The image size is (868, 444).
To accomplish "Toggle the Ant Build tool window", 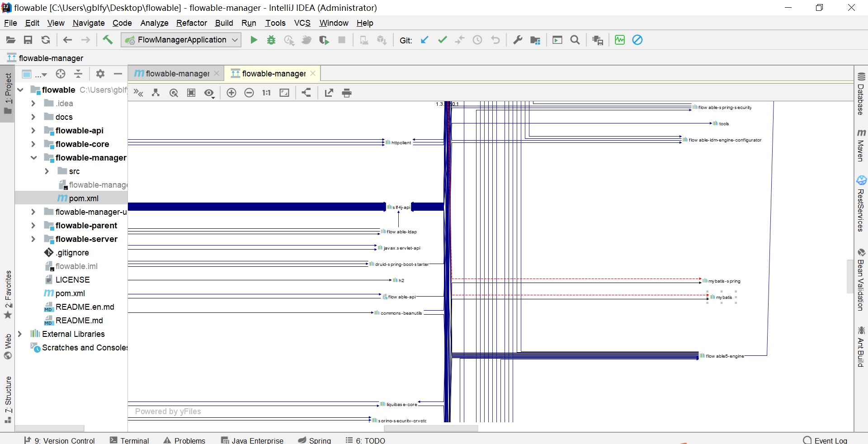I will (861, 346).
